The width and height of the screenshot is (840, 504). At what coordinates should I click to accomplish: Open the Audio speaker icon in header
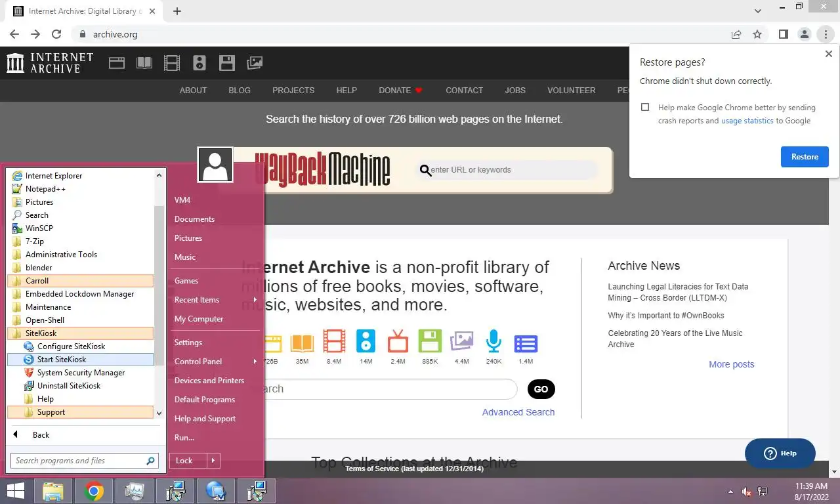click(x=199, y=63)
